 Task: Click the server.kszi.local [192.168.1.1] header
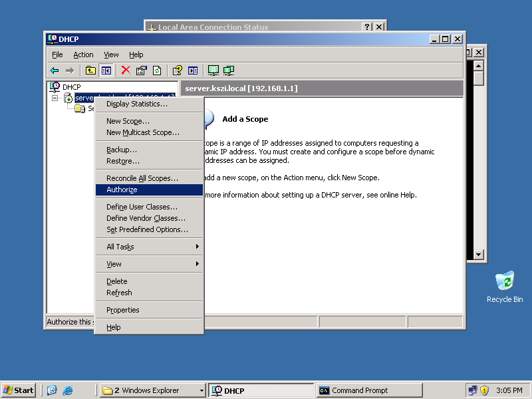click(x=241, y=88)
